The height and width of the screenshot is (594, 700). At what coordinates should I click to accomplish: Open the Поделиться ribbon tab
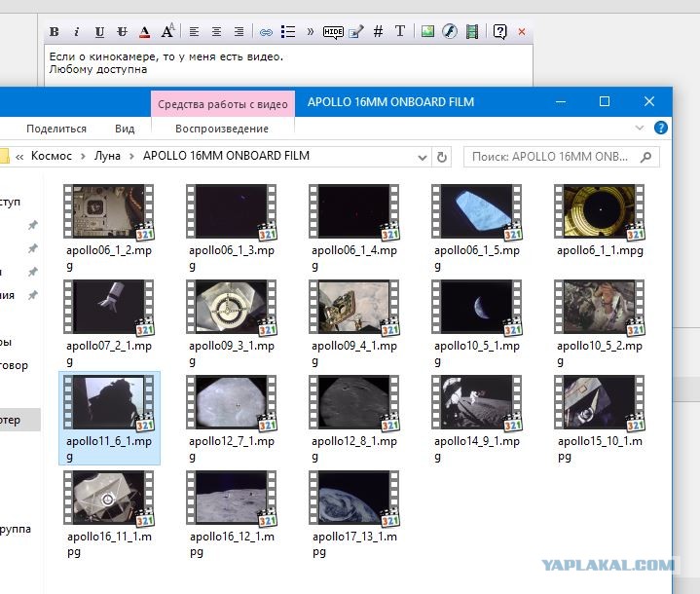point(56,129)
